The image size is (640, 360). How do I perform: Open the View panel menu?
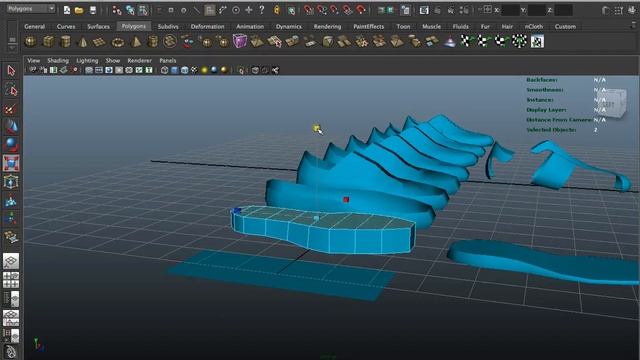[x=33, y=60]
